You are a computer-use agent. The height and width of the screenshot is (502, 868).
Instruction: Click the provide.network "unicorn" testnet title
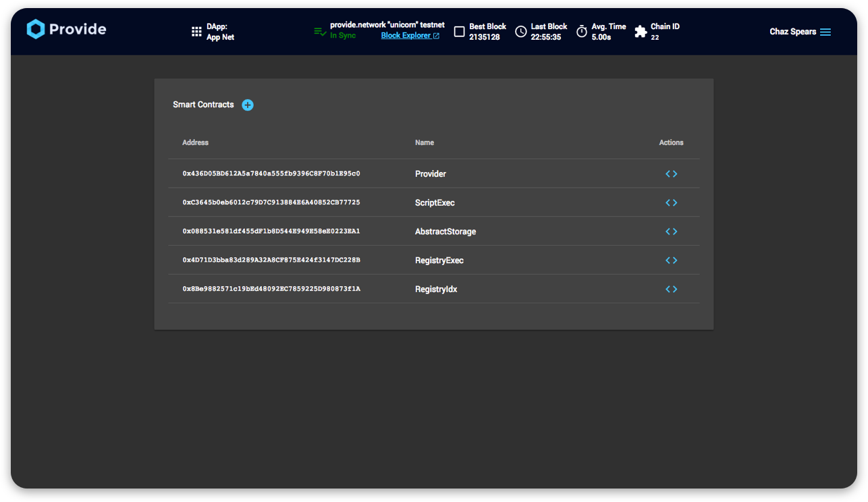click(x=387, y=25)
